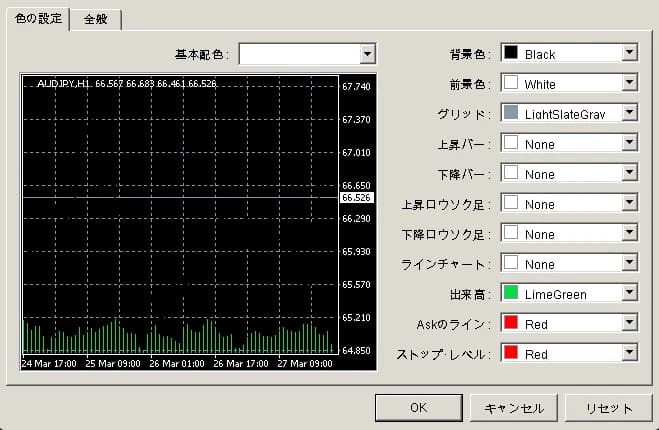Viewport: 659px width, 430px height.
Task: Click the None swatch for 上昇ロウソク足
Action: click(511, 203)
